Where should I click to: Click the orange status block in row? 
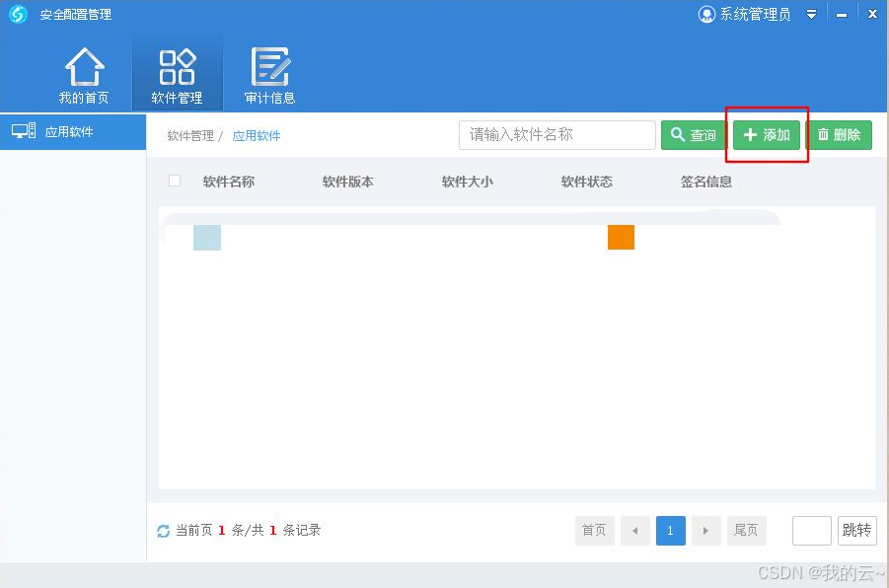(621, 238)
